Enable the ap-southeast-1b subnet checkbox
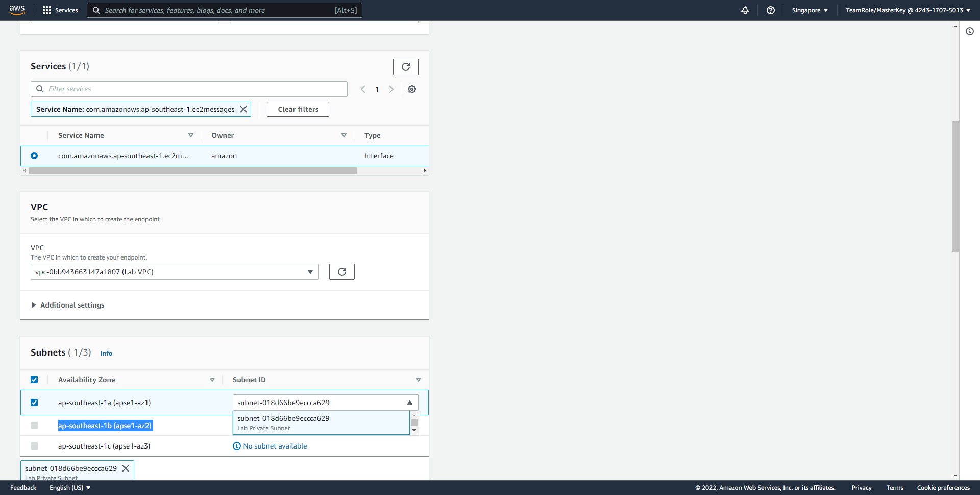The width and height of the screenshot is (980, 495). (34, 425)
